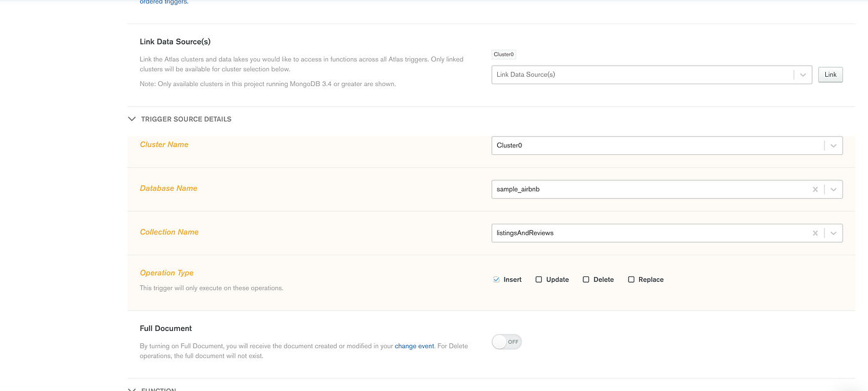Clear the listingsAndReviews collection selection
This screenshot has width=868, height=391.
[815, 232]
